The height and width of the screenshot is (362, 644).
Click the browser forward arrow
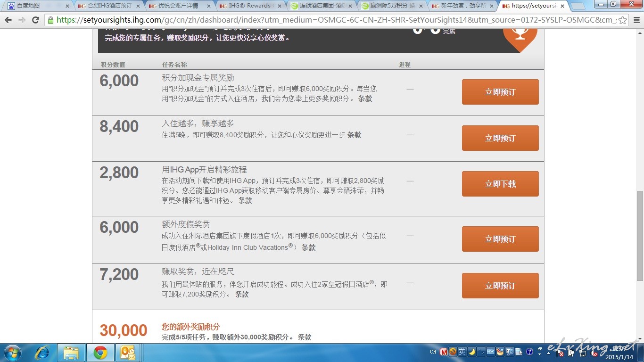coord(22,20)
